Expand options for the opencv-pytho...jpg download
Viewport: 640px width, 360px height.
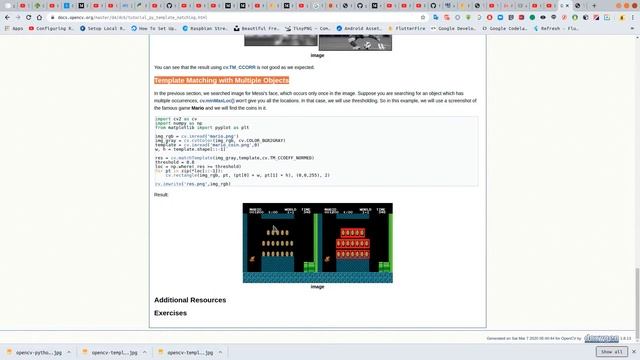point(69,352)
